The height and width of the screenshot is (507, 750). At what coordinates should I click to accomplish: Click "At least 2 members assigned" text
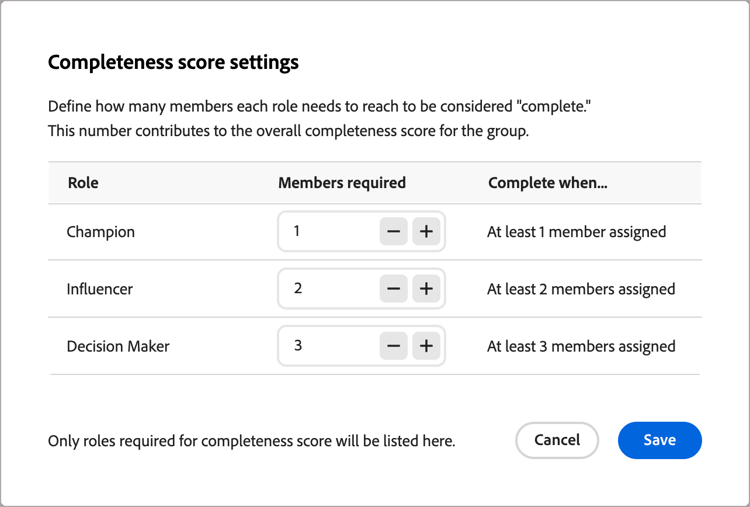tap(581, 289)
